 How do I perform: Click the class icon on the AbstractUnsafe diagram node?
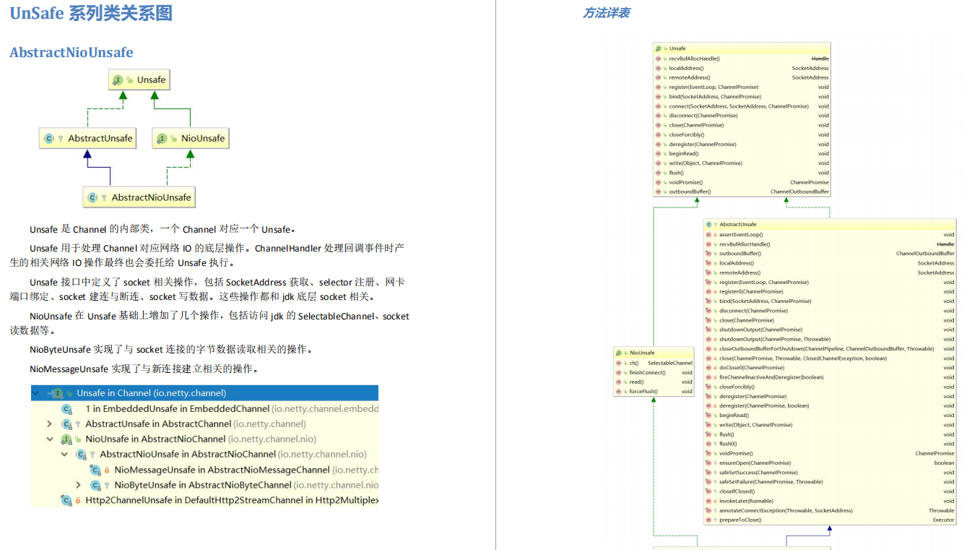49,139
